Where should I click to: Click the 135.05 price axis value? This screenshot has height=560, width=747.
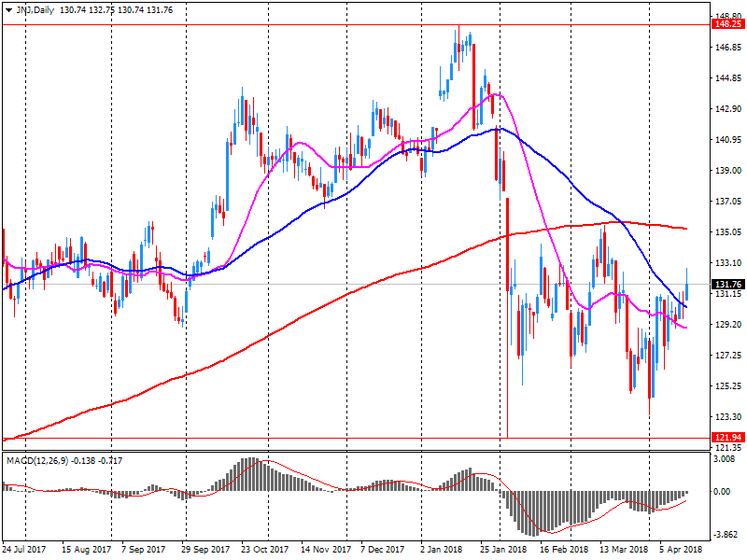tap(728, 231)
